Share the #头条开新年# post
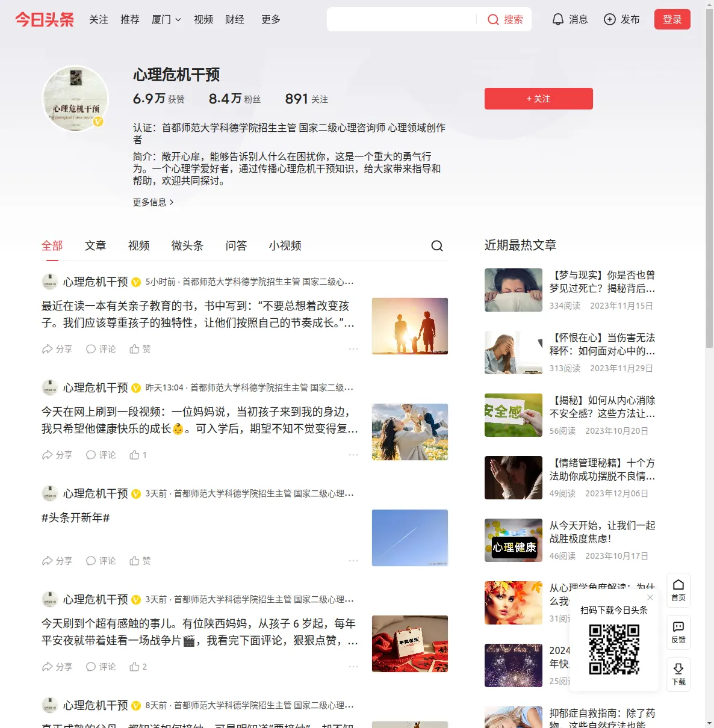Viewport: 714px width, 728px height. [57, 561]
